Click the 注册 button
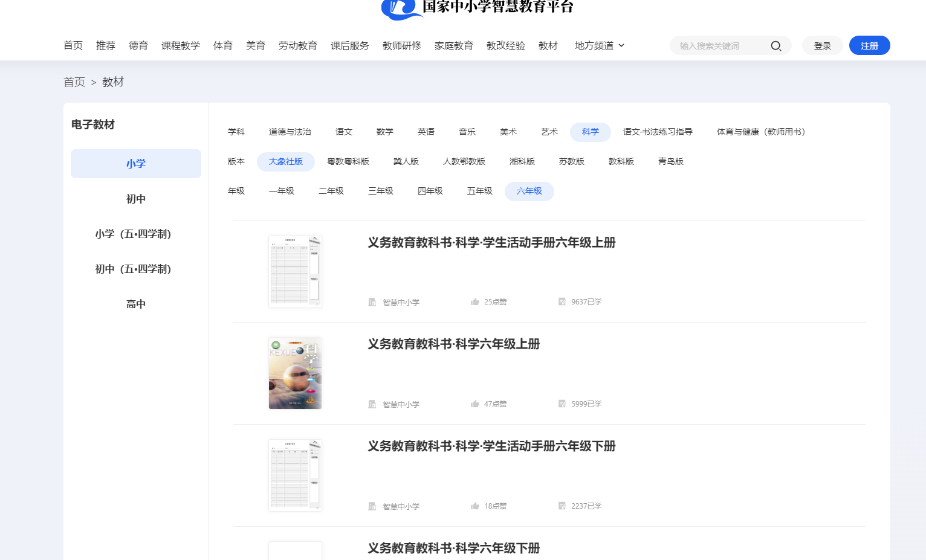Image resolution: width=926 pixels, height=560 pixels. (x=869, y=45)
